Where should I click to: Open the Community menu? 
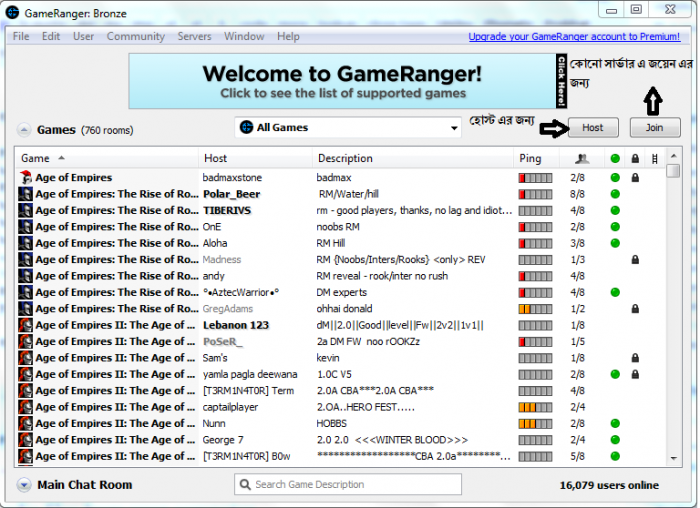click(x=136, y=36)
